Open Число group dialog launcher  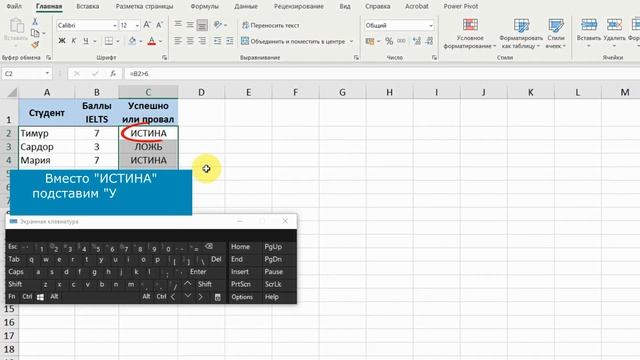[434, 58]
